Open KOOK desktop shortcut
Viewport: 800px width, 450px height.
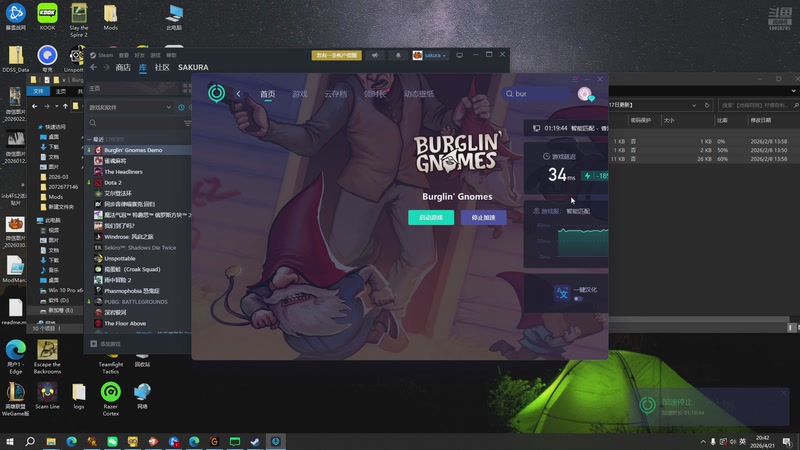47,17
